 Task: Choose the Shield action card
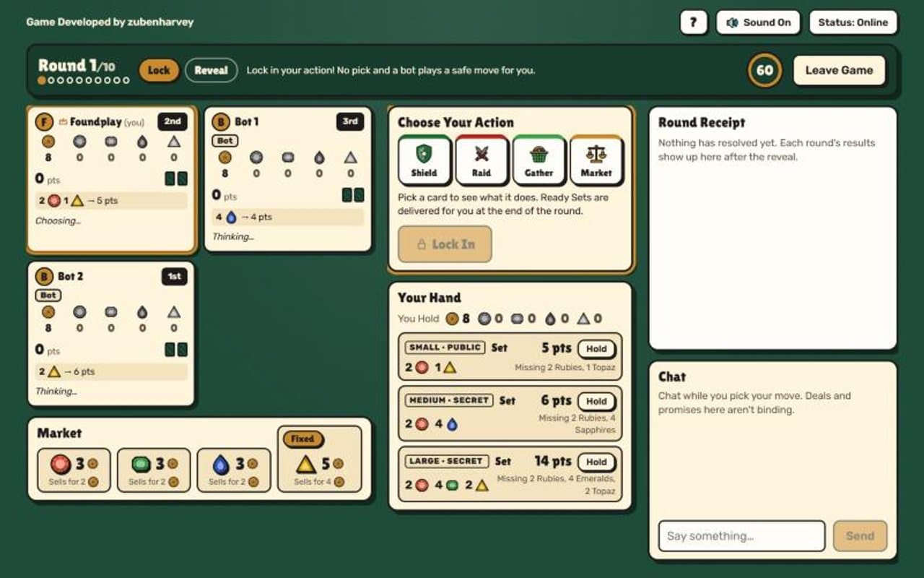coord(424,160)
